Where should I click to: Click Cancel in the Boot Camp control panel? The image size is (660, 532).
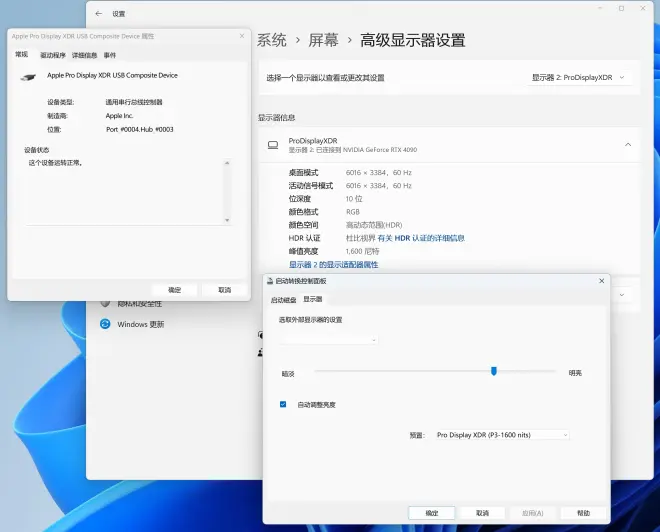click(x=482, y=513)
